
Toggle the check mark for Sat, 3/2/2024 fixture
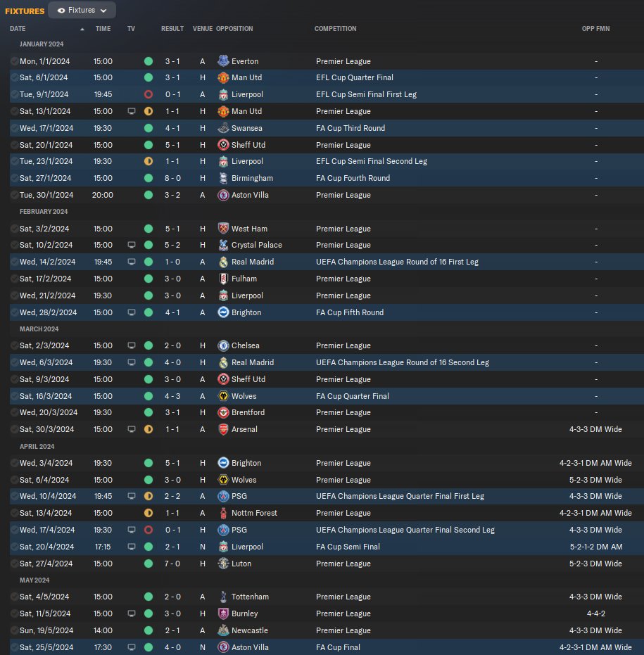point(14,229)
